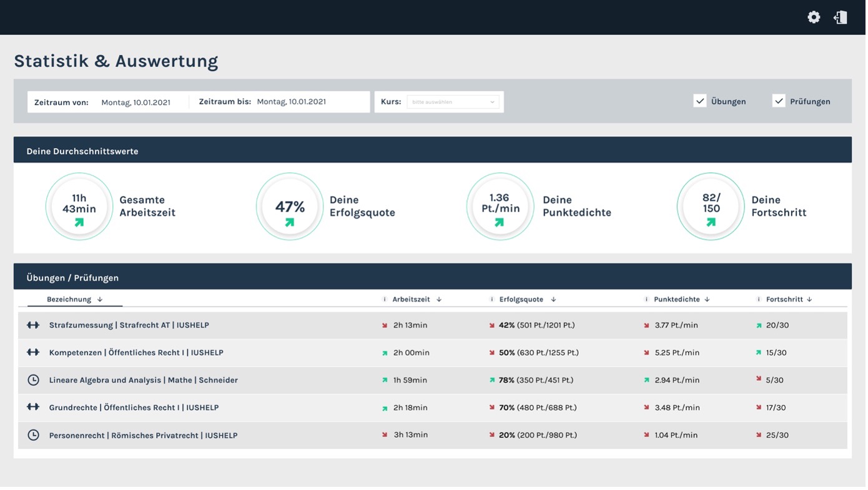Click the 11h 43min total work time circle
868x490 pixels.
pos(79,207)
